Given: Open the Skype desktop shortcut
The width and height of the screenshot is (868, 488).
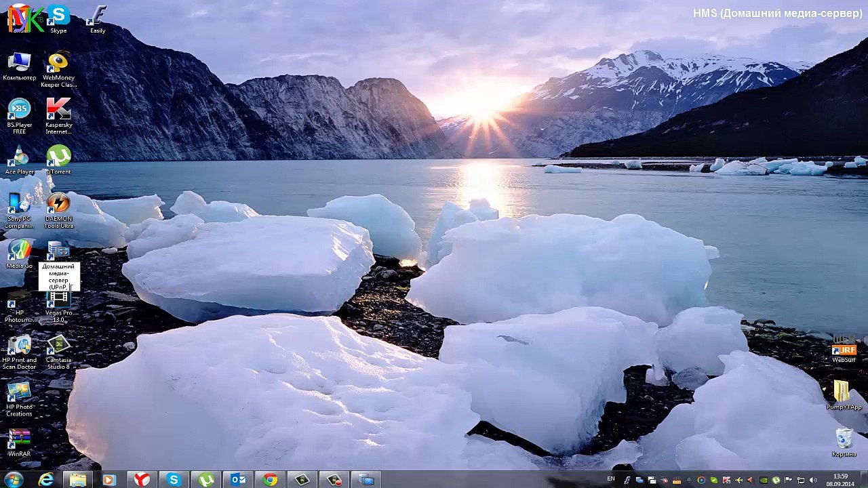Looking at the screenshot, I should [58, 19].
